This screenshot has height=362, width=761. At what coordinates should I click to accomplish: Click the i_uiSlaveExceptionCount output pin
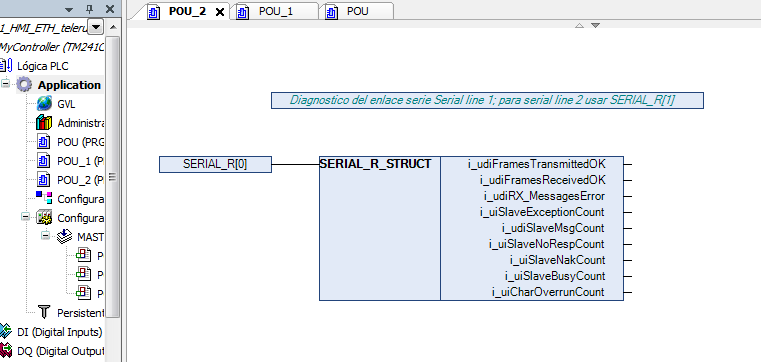click(x=628, y=212)
